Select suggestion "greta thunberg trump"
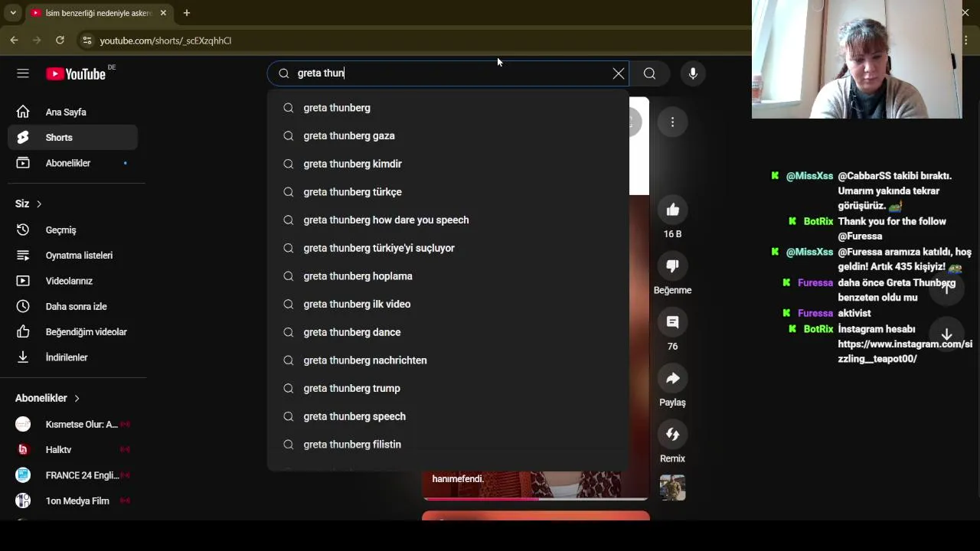This screenshot has width=980, height=551. (x=448, y=389)
